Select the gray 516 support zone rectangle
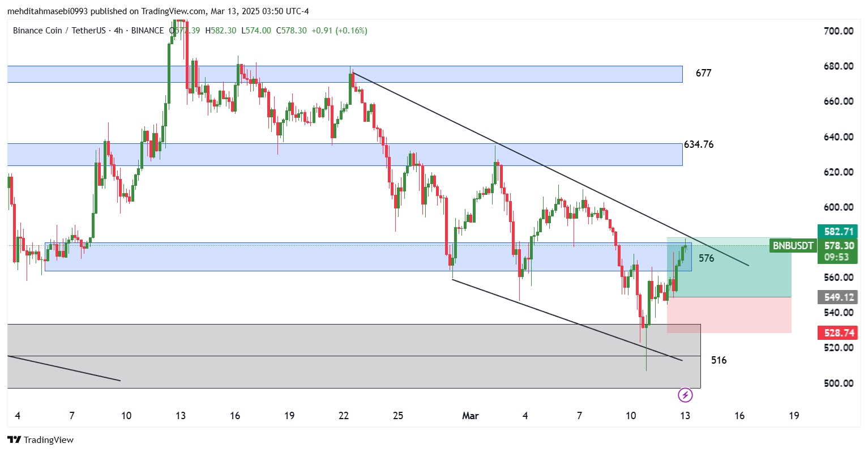 coord(354,356)
